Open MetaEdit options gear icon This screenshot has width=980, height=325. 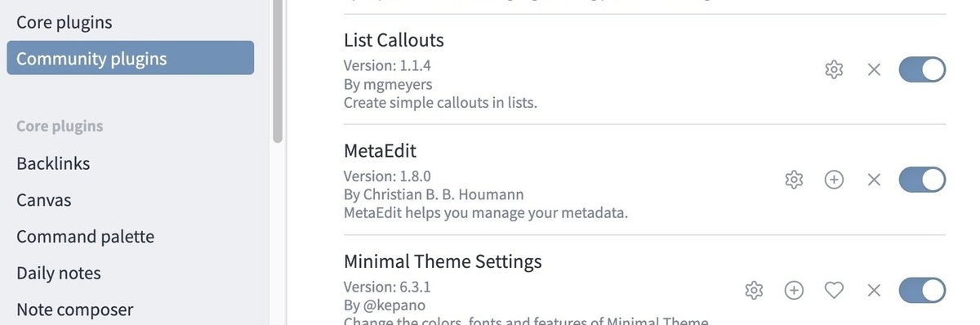pos(794,180)
